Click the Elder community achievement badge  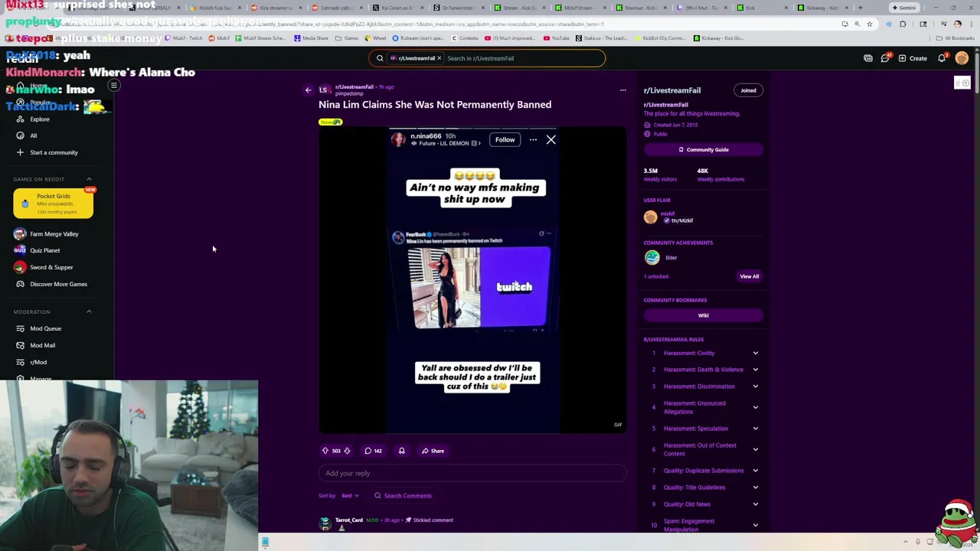coord(652,258)
